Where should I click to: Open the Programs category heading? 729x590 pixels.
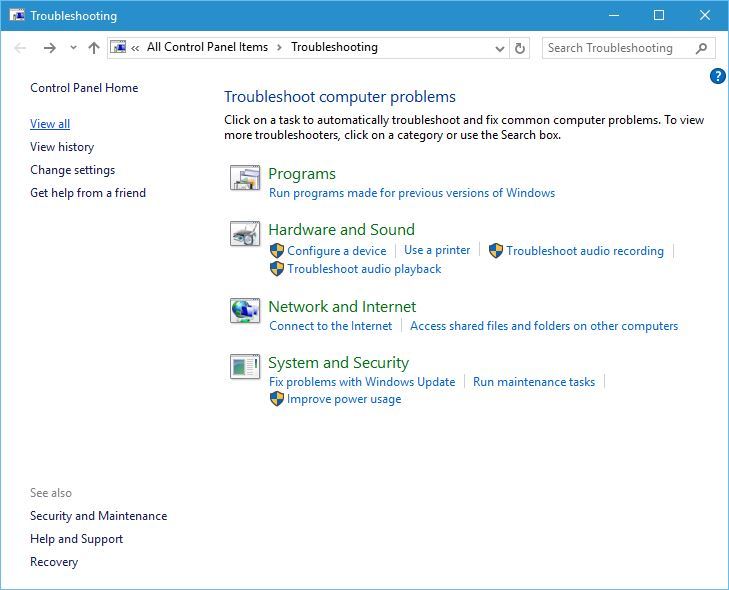click(x=302, y=174)
